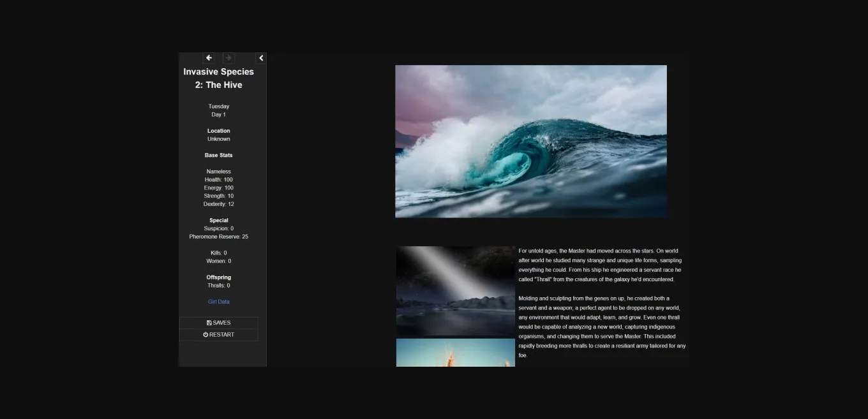Click the Suspicion: 0 stat
868x419 pixels.
218,229
